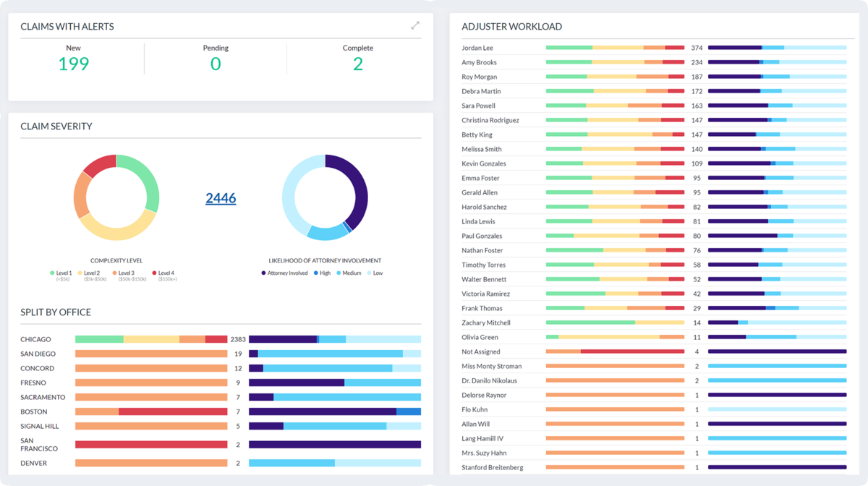Image resolution: width=868 pixels, height=486 pixels.
Task: Open Olivia Green's adjuster entry
Action: click(x=480, y=337)
